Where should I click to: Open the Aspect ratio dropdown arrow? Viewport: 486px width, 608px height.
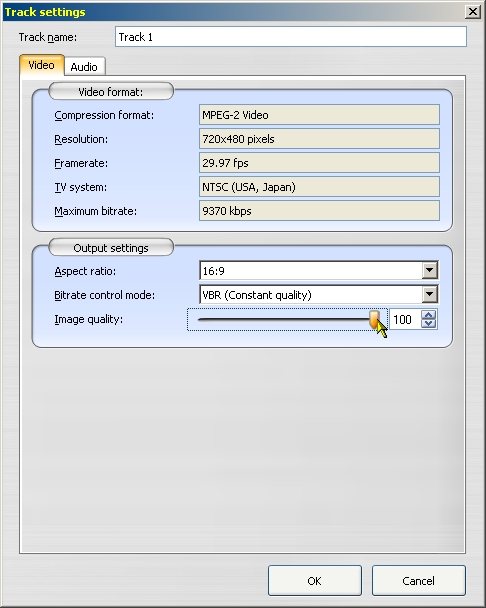click(429, 271)
